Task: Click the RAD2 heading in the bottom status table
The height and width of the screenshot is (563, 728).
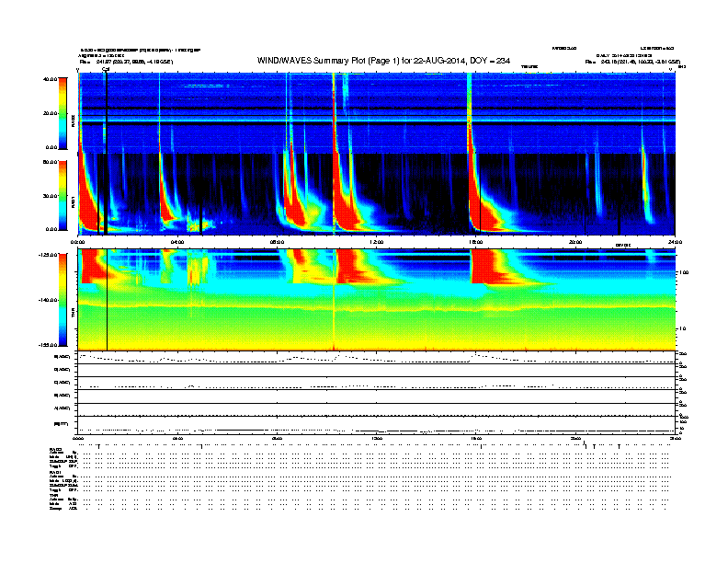Action: 56,450
